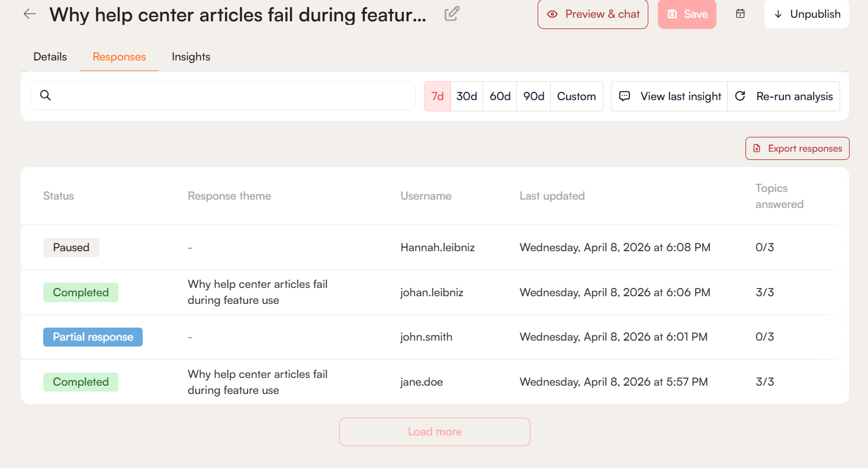Focus the responses search field
The image size is (868, 468).
231,96
